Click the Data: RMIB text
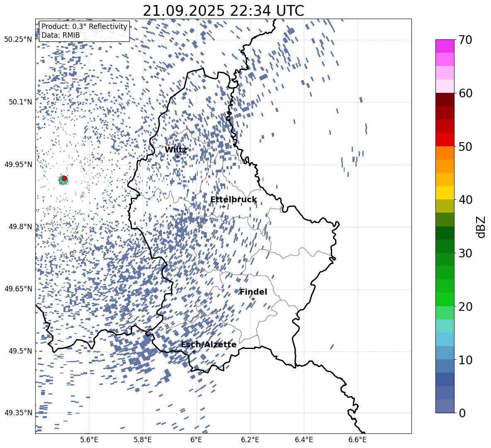The height and width of the screenshot is (448, 491). coord(61,35)
